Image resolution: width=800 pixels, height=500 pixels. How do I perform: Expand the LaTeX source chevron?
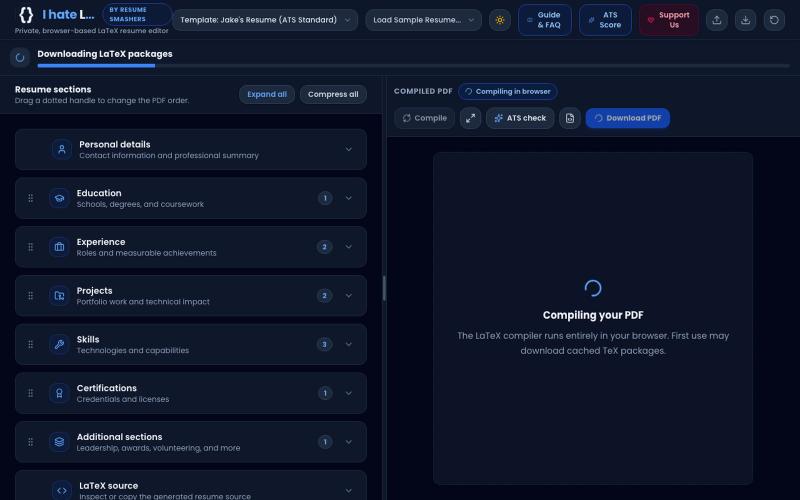coord(348,490)
